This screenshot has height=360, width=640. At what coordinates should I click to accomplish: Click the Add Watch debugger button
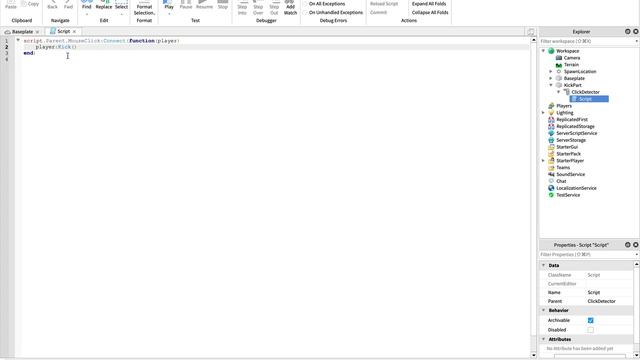point(290,8)
